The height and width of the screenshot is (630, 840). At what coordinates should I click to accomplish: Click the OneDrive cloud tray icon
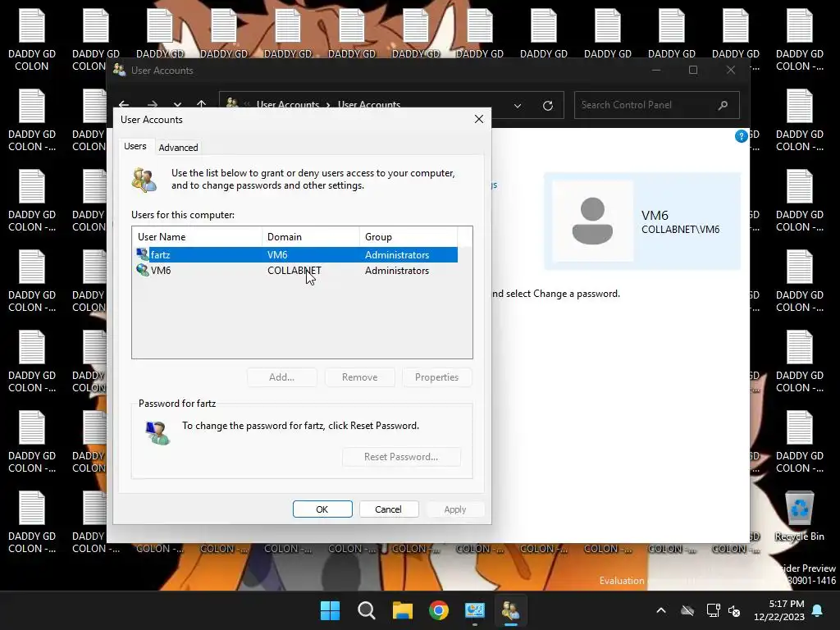(x=687, y=610)
